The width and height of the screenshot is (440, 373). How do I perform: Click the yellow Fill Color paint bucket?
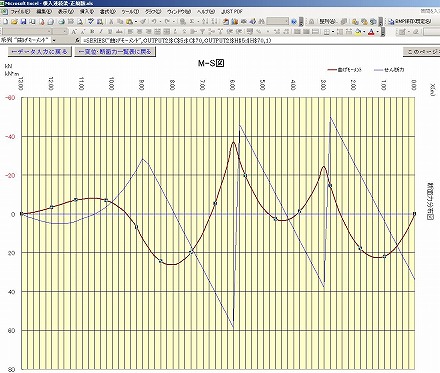point(358,32)
